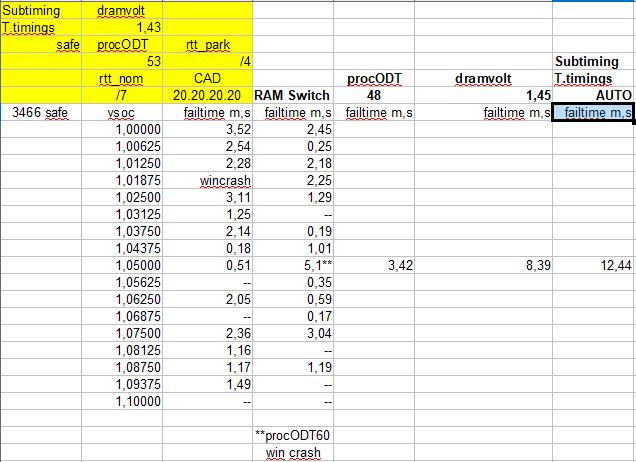Viewport: 636px width, 462px height.
Task: Click the failtime cell reading 3,11
Action: pos(208,198)
